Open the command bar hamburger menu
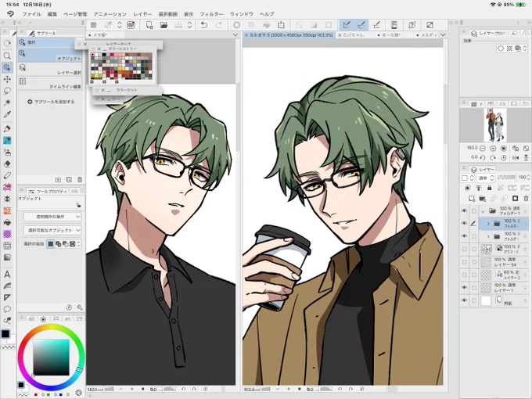 tap(93, 25)
